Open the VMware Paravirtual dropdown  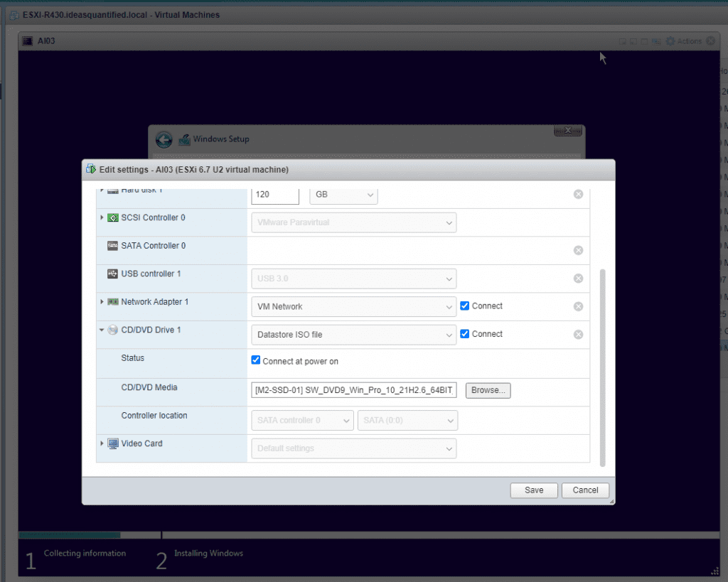click(x=354, y=222)
